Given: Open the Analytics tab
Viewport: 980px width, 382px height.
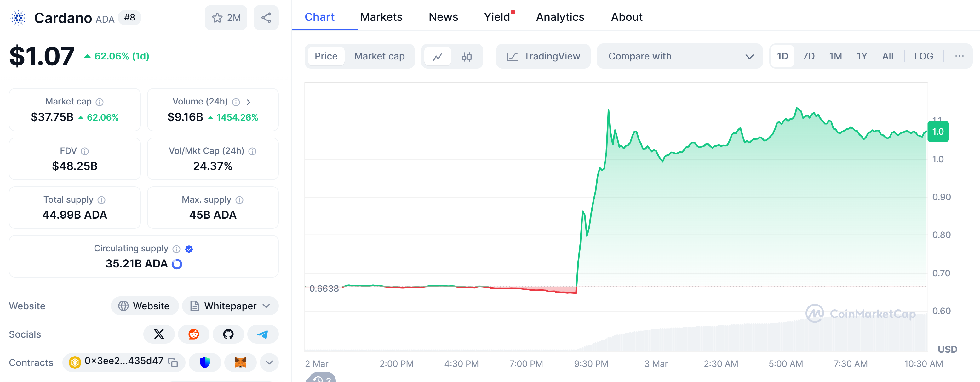Looking at the screenshot, I should (x=560, y=17).
